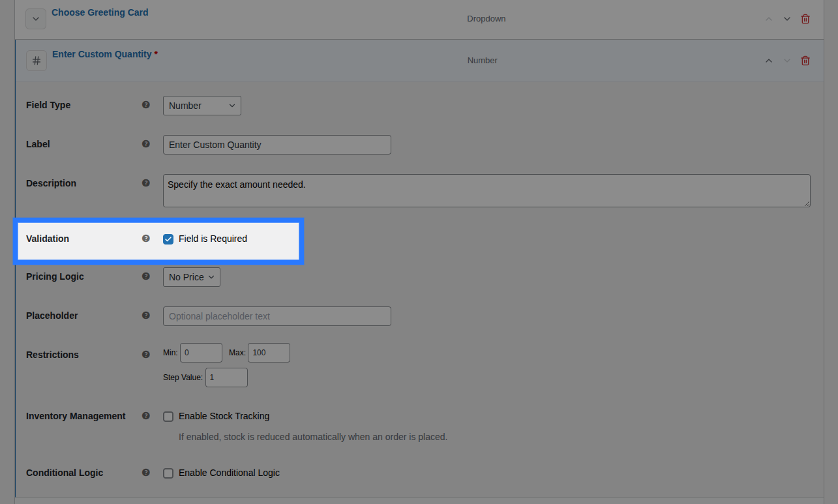This screenshot has width=838, height=504.
Task: Click the Enter Custom Quantity field title
Action: click(102, 54)
